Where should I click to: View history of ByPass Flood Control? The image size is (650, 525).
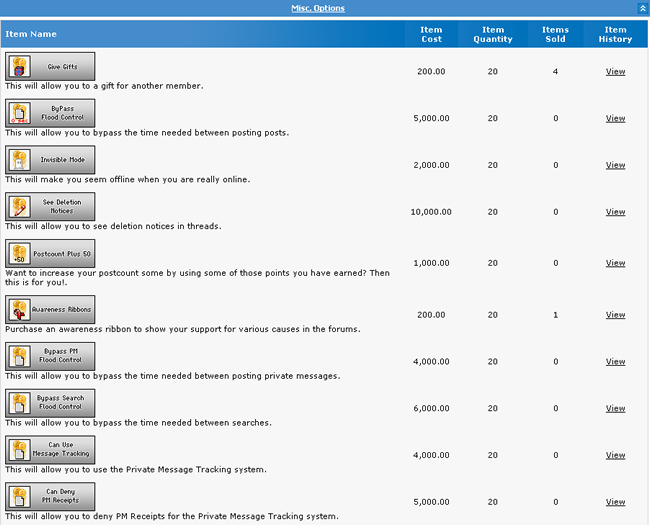coord(615,118)
